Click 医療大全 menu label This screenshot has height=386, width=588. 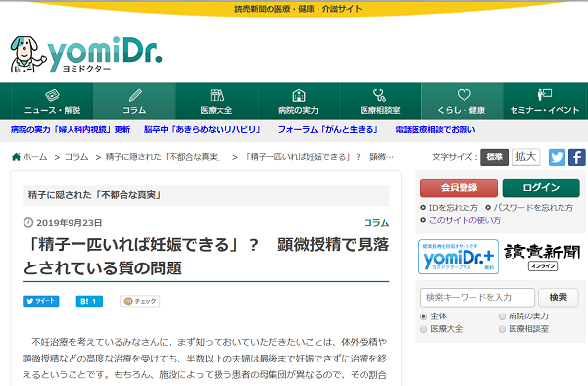pos(217,110)
